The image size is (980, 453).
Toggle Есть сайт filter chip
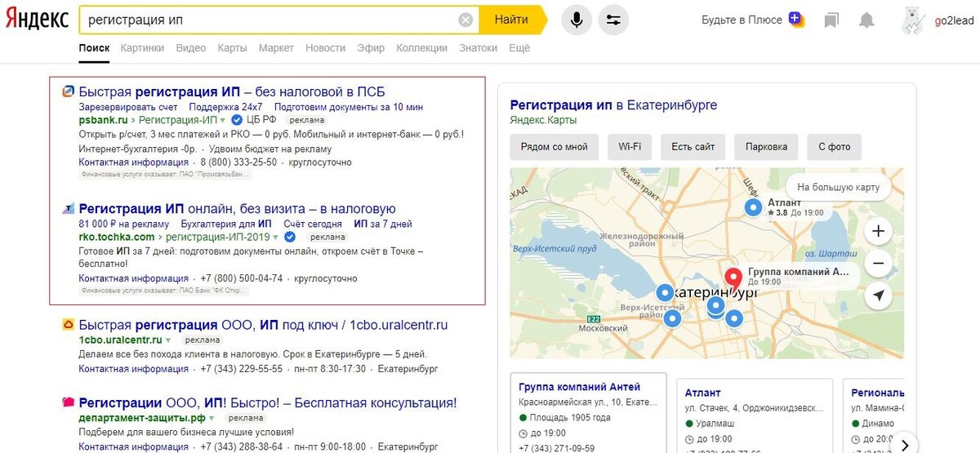(693, 147)
